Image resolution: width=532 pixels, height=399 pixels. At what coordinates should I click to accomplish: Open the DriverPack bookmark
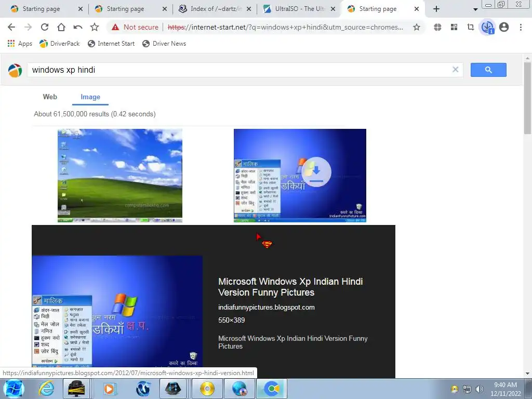pyautogui.click(x=59, y=44)
